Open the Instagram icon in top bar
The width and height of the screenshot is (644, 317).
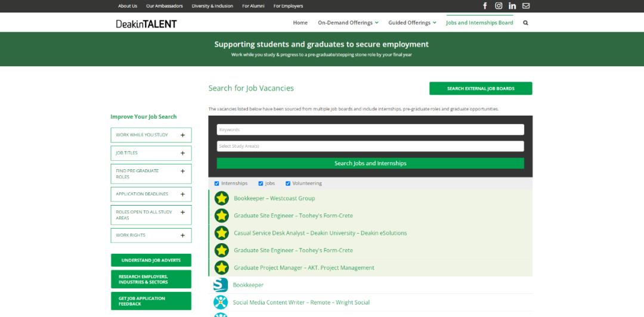coord(499,6)
